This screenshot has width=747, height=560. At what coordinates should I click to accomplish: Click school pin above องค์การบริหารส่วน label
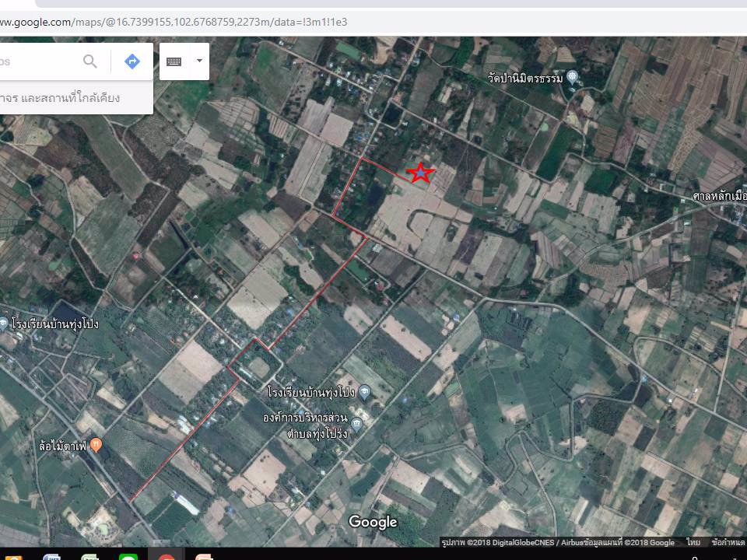tap(365, 392)
